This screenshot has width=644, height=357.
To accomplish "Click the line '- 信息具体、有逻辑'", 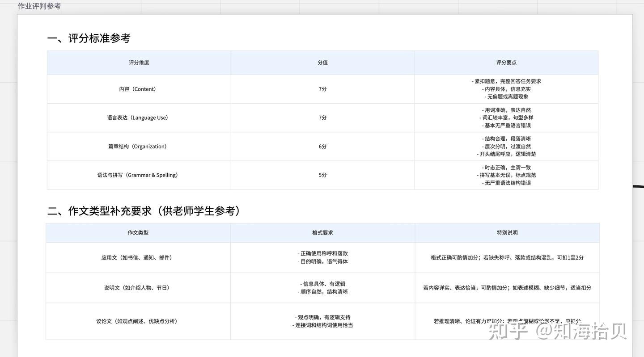I will (322, 284).
